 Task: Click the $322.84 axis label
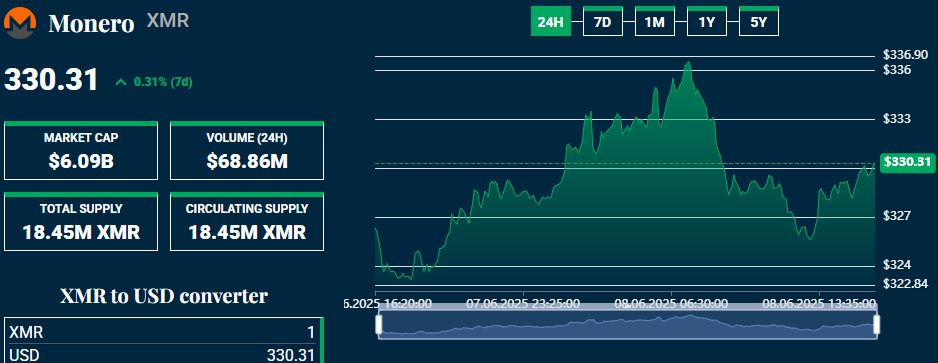(x=905, y=283)
